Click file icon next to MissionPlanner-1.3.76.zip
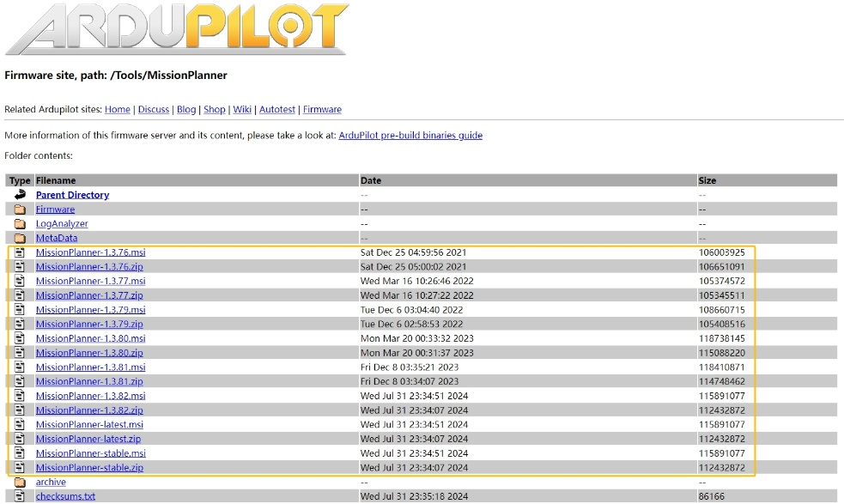 point(20,266)
